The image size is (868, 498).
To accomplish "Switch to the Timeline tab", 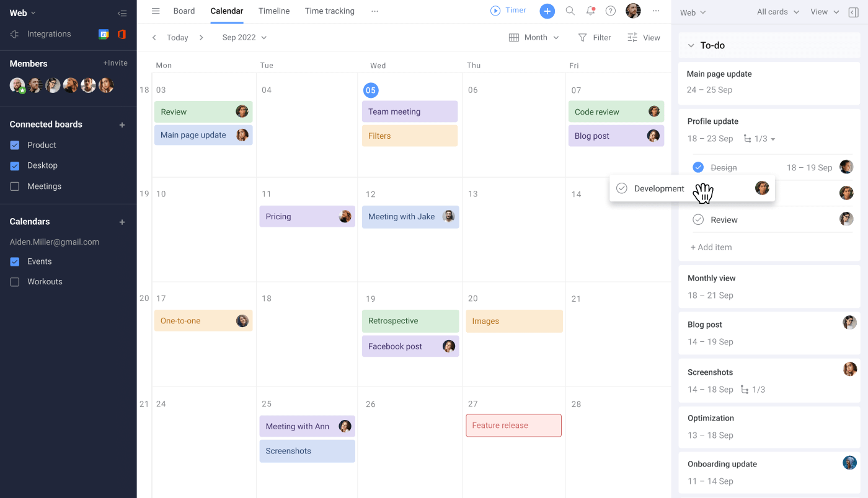I will [273, 11].
